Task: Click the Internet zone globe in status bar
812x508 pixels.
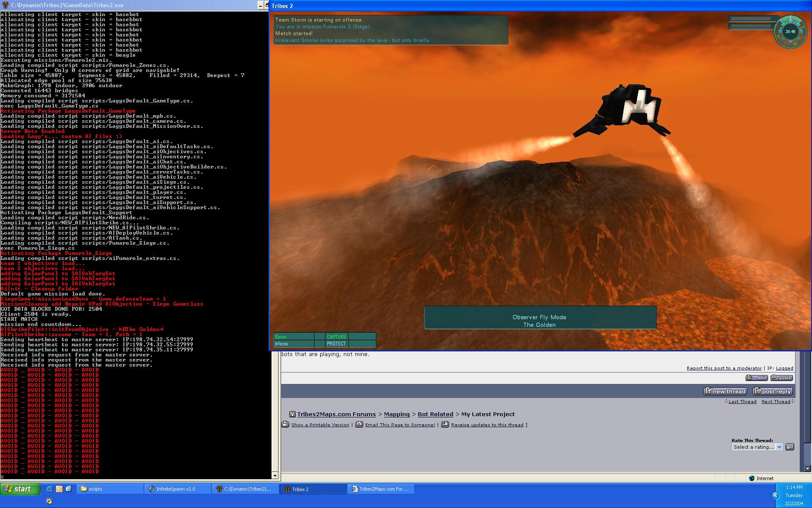Action: [x=752, y=478]
